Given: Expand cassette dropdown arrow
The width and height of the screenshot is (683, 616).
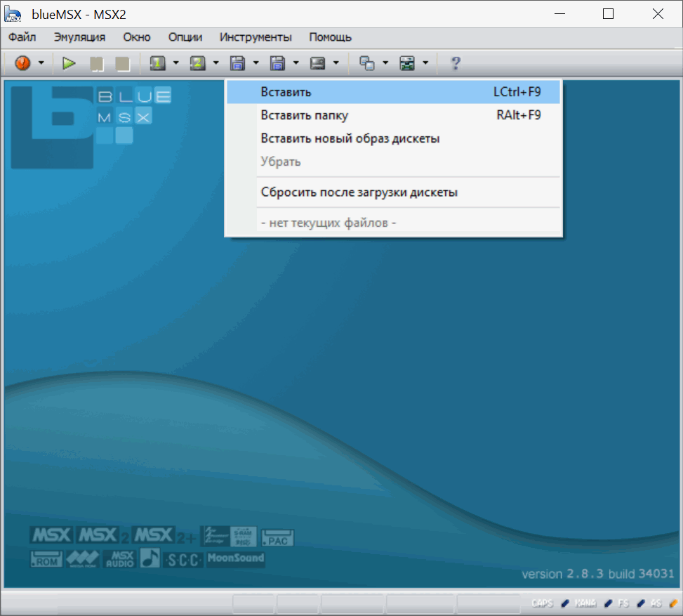Looking at the screenshot, I should 336,63.
